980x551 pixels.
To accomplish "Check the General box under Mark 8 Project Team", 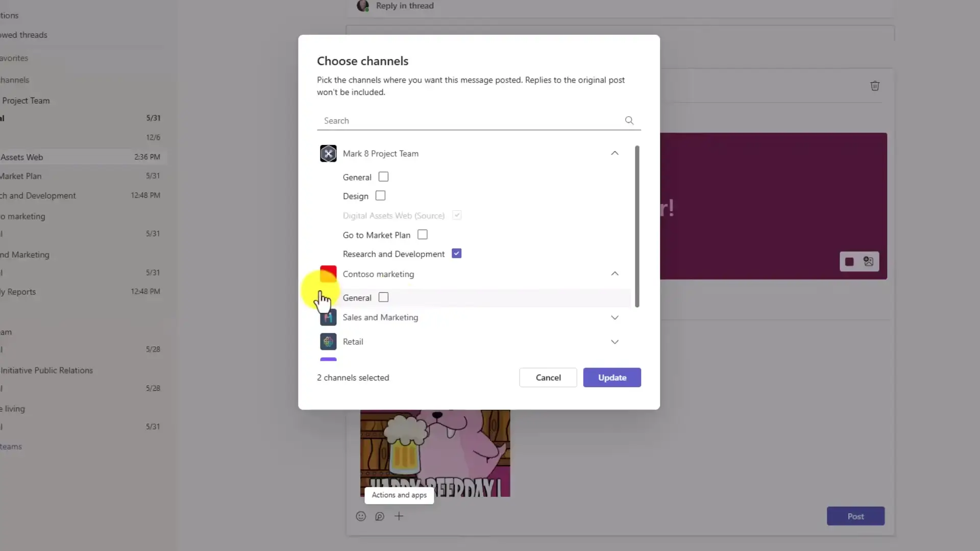I will (x=383, y=177).
